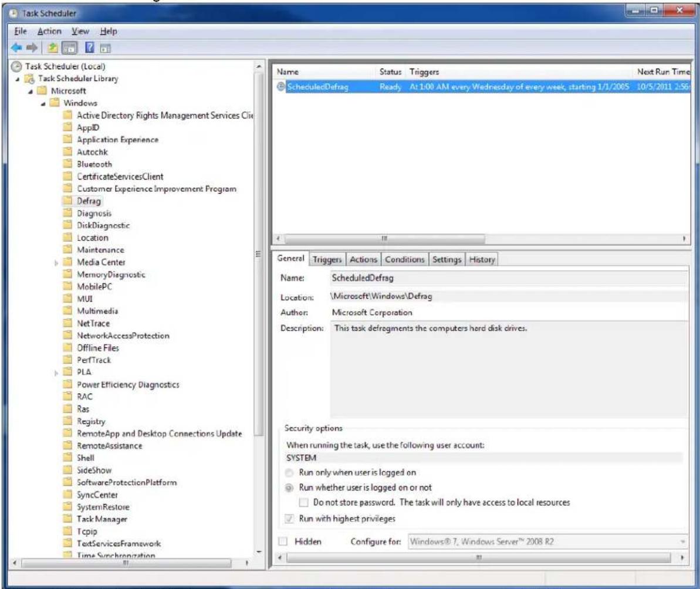Click the tree pane scroll down arrow
Screen dimensions: 700x589
(x=259, y=552)
